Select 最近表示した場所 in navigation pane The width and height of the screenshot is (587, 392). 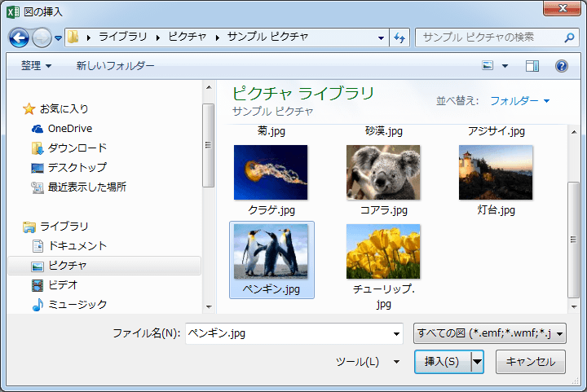coord(87,187)
